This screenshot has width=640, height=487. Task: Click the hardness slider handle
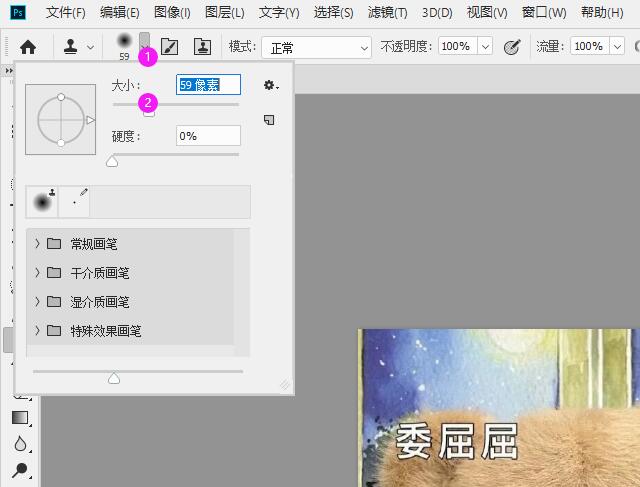[112, 162]
